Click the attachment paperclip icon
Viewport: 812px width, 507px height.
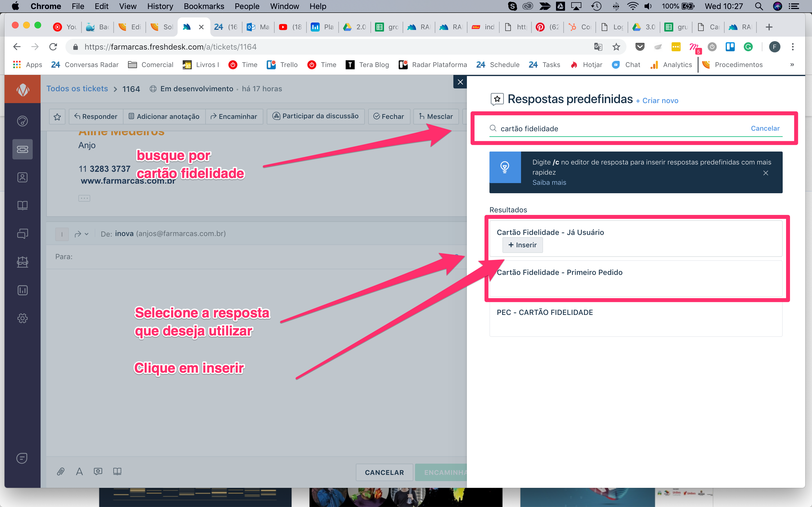click(x=60, y=472)
